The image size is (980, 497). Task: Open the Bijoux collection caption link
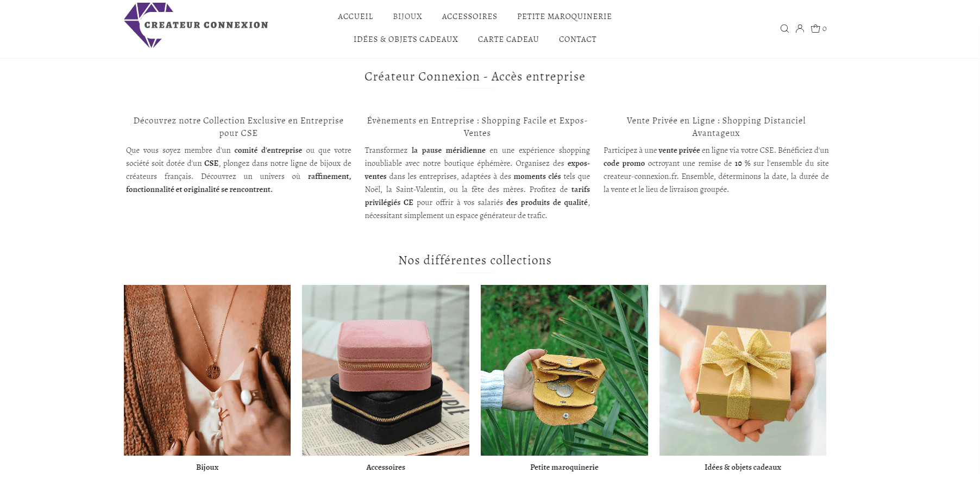(207, 467)
